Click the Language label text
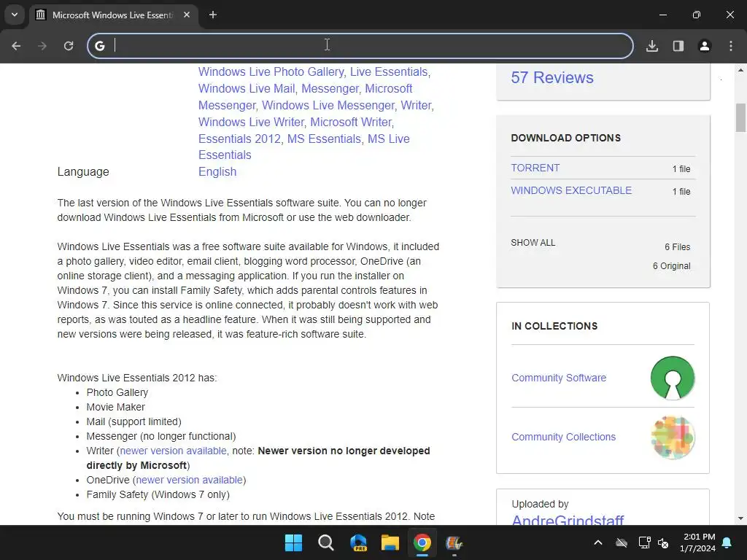The height and width of the screenshot is (560, 747). (x=83, y=172)
